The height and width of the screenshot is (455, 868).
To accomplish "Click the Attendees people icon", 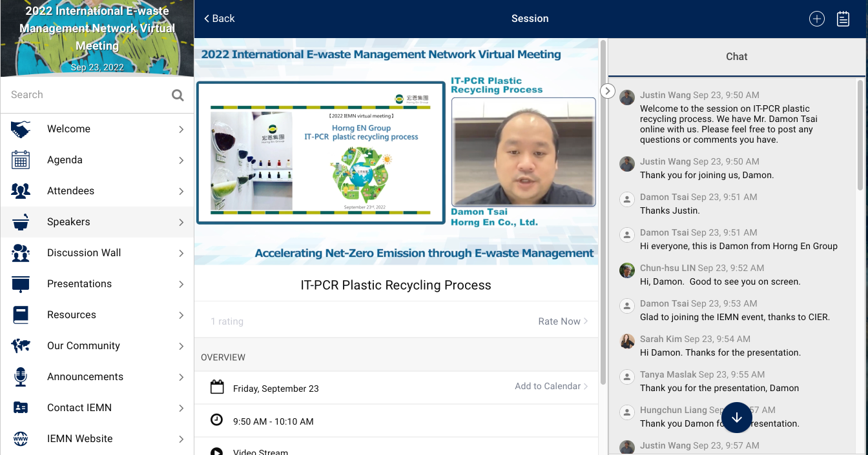I will pos(21,191).
